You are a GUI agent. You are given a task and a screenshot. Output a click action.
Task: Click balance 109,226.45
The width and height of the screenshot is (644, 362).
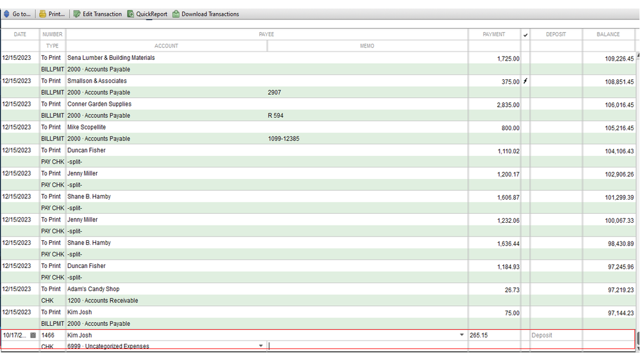tap(619, 59)
